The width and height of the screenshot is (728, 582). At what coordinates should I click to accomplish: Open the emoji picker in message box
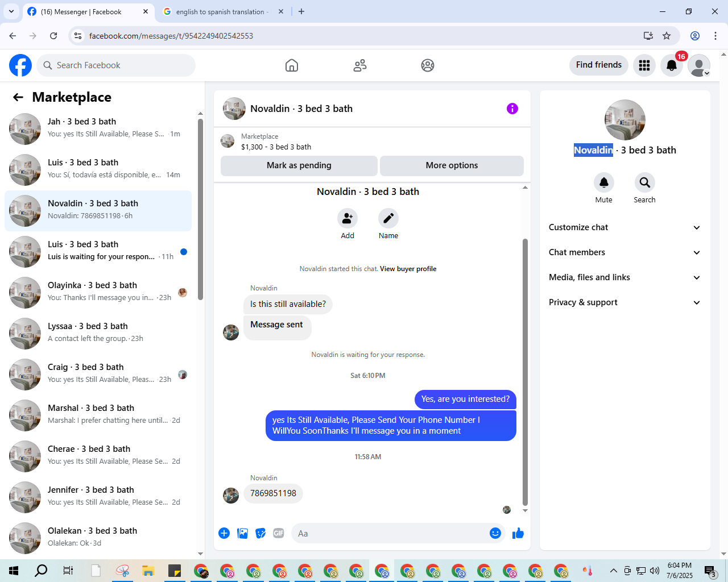pos(495,533)
